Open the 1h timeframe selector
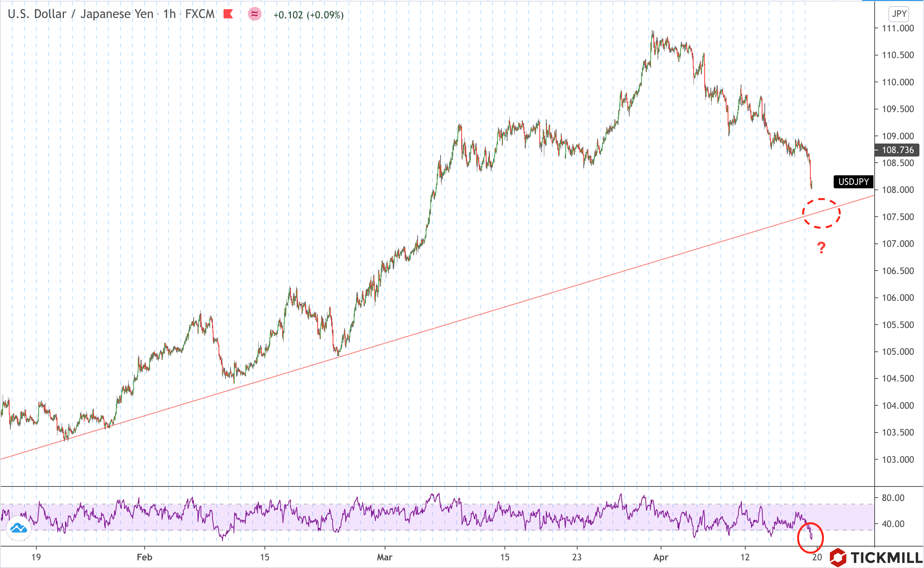 click(x=169, y=14)
